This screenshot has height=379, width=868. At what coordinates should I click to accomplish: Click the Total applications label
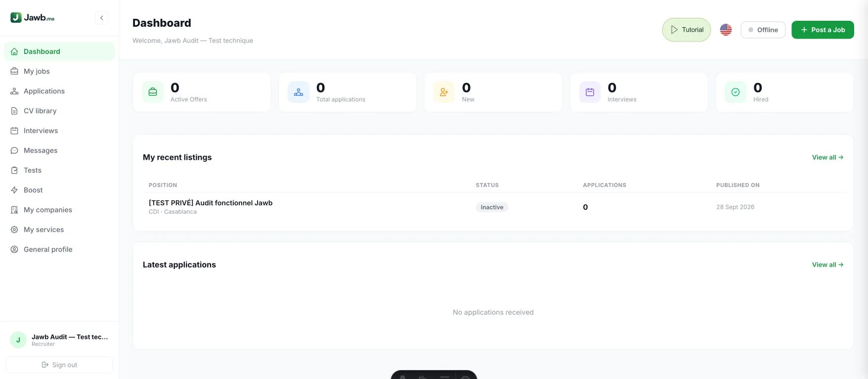(x=341, y=99)
